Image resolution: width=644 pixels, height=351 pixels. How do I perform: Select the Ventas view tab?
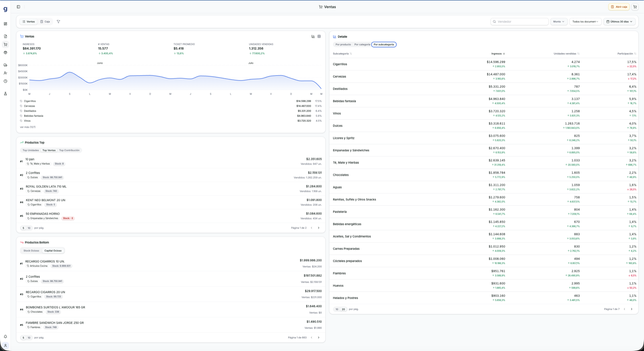[x=29, y=22]
